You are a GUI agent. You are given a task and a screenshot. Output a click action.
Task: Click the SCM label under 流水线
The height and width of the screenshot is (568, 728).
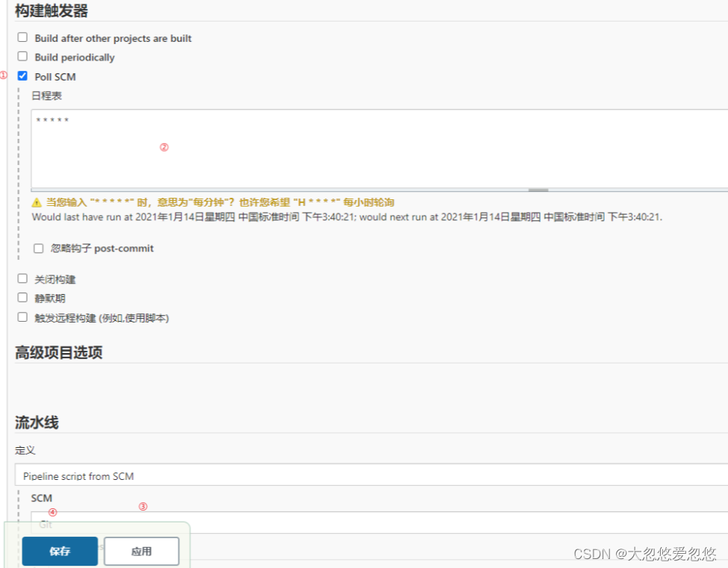tap(41, 498)
